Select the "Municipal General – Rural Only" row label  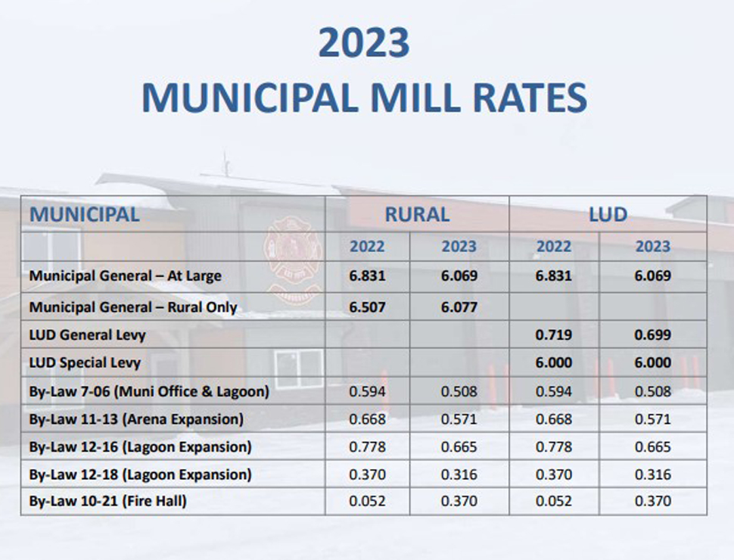133,307
